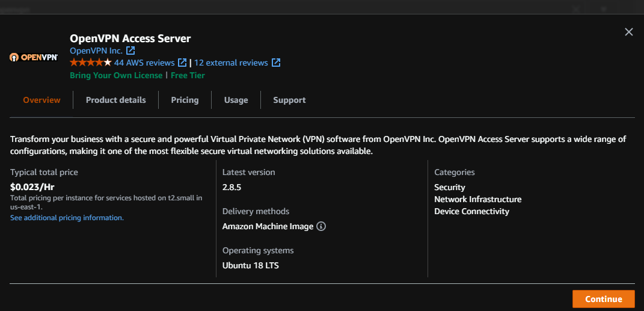Viewport: 644px width, 311px height.
Task: Open the Product details tab
Action: [x=116, y=100]
